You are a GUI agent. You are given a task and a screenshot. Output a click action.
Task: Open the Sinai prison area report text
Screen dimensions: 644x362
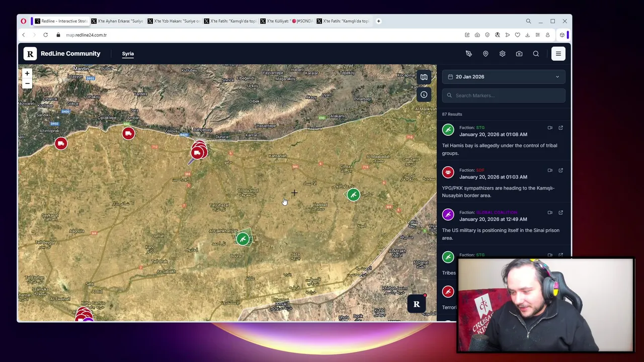(x=501, y=234)
